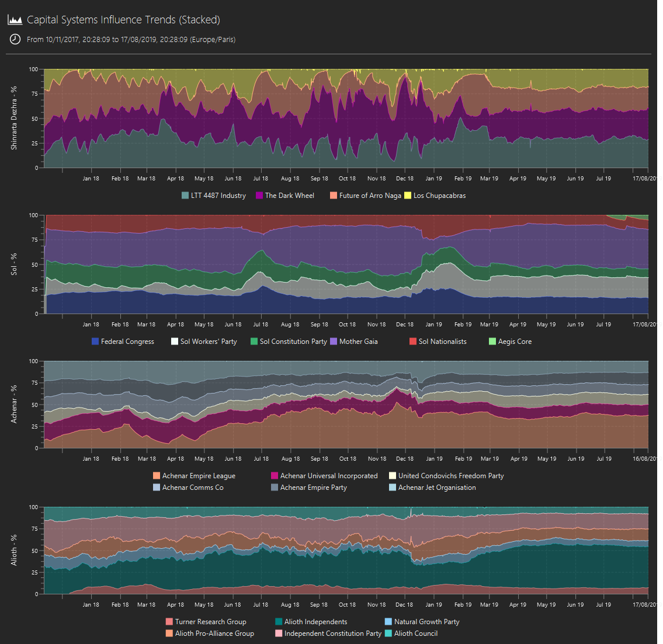Click the area chart icon beside the title
The image size is (663, 644).
[15, 20]
